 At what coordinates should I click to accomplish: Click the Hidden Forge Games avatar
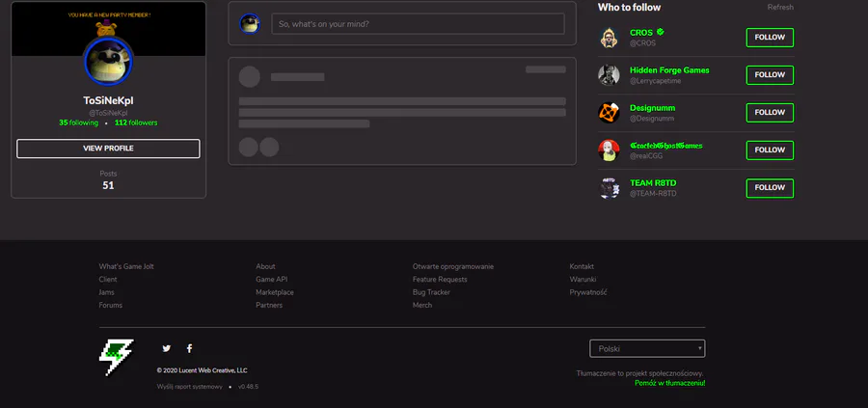pos(609,75)
